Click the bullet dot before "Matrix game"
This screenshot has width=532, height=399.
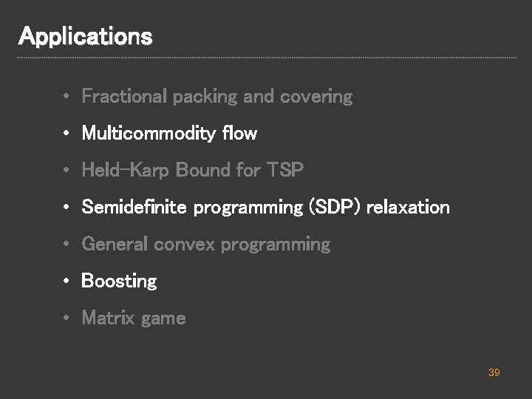66,318
